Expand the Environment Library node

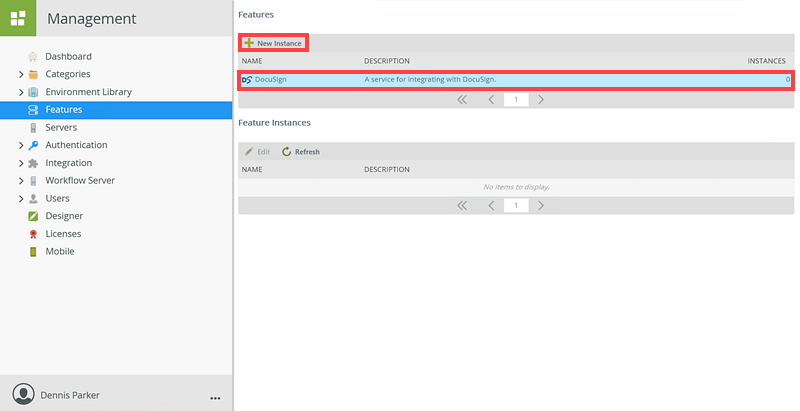click(x=21, y=92)
